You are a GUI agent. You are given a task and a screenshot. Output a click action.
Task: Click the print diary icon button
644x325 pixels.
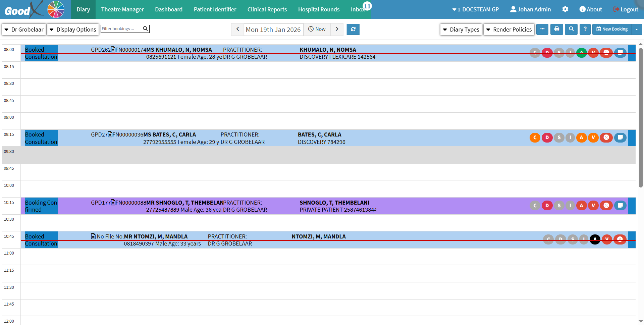pyautogui.click(x=556, y=29)
